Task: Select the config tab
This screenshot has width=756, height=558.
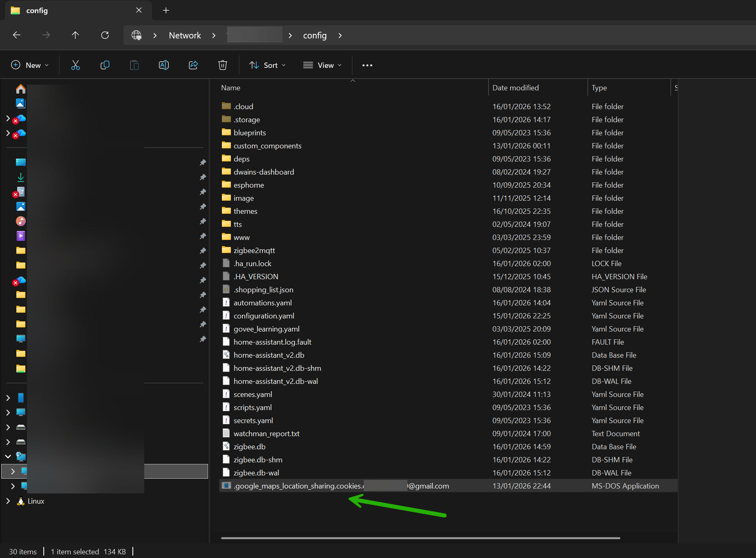Action: 37,11
